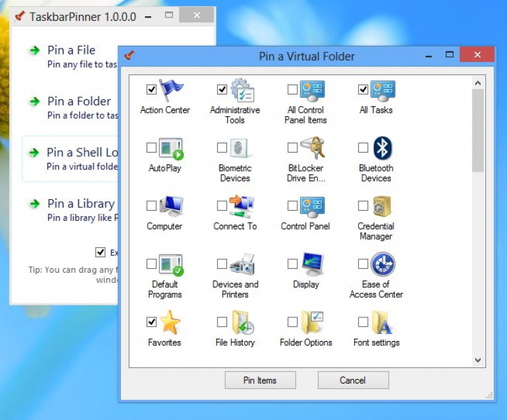Click the Biometric Devices fingerprint icon
507x420 pixels.
(x=239, y=148)
